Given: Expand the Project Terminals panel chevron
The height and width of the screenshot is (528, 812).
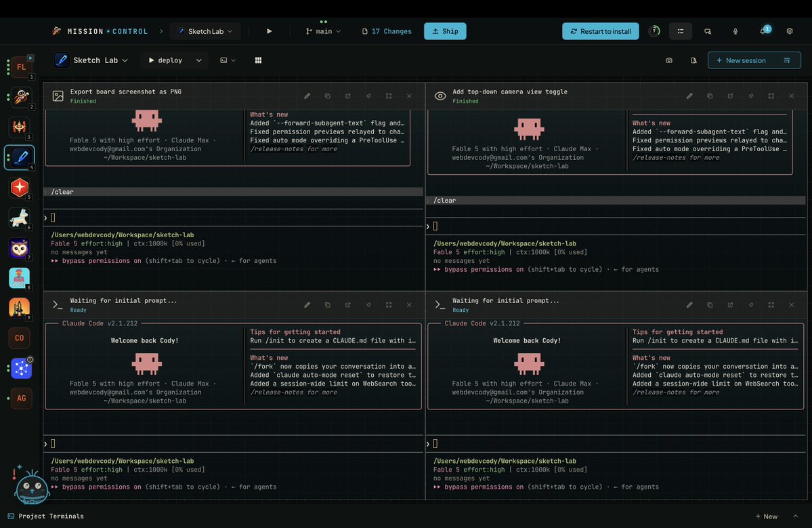Looking at the screenshot, I should click(796, 516).
